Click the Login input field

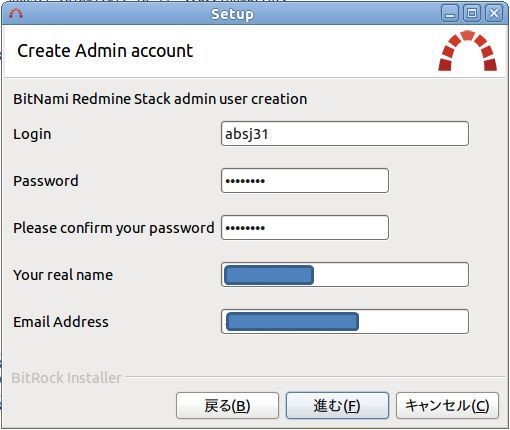click(x=345, y=134)
